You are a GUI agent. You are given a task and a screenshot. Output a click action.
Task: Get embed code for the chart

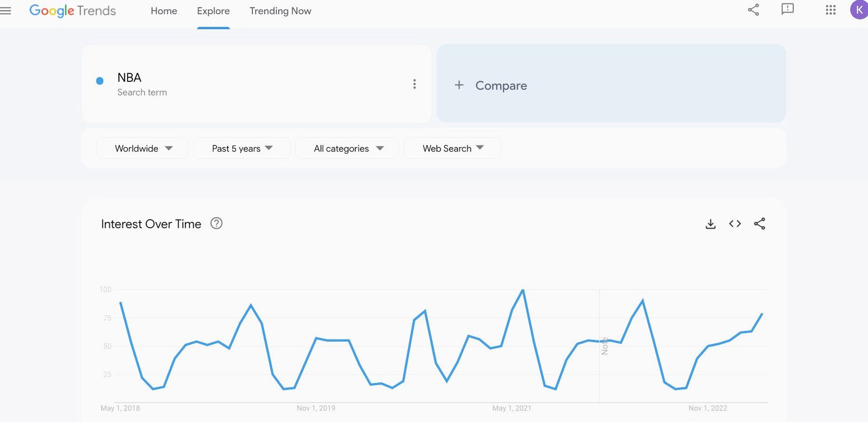click(735, 223)
